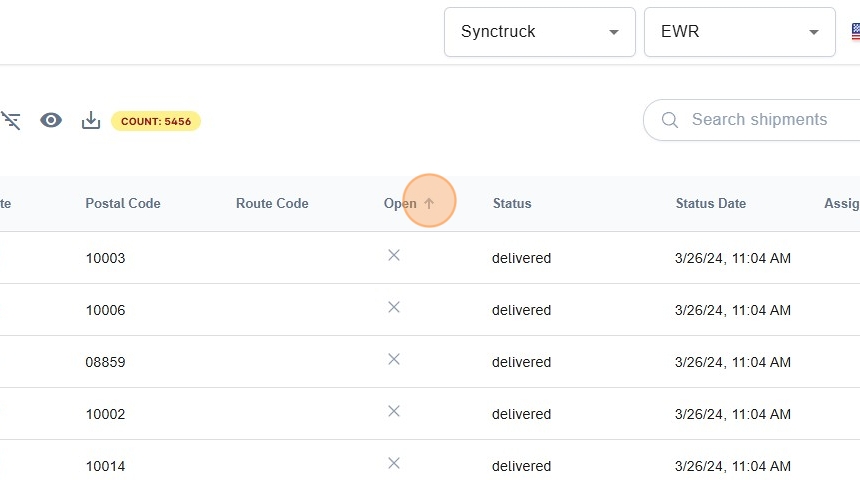
Task: Click the COUNT: 5456 badge
Action: (156, 122)
